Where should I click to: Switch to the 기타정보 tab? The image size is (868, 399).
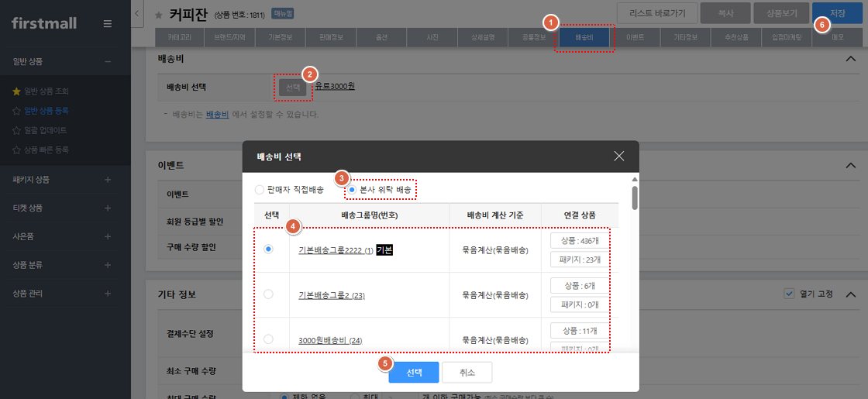685,38
